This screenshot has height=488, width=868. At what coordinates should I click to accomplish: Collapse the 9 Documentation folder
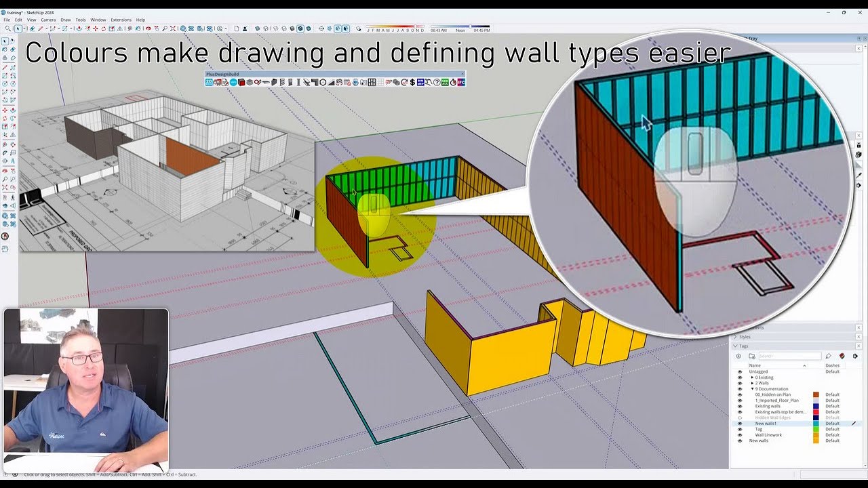click(x=752, y=389)
